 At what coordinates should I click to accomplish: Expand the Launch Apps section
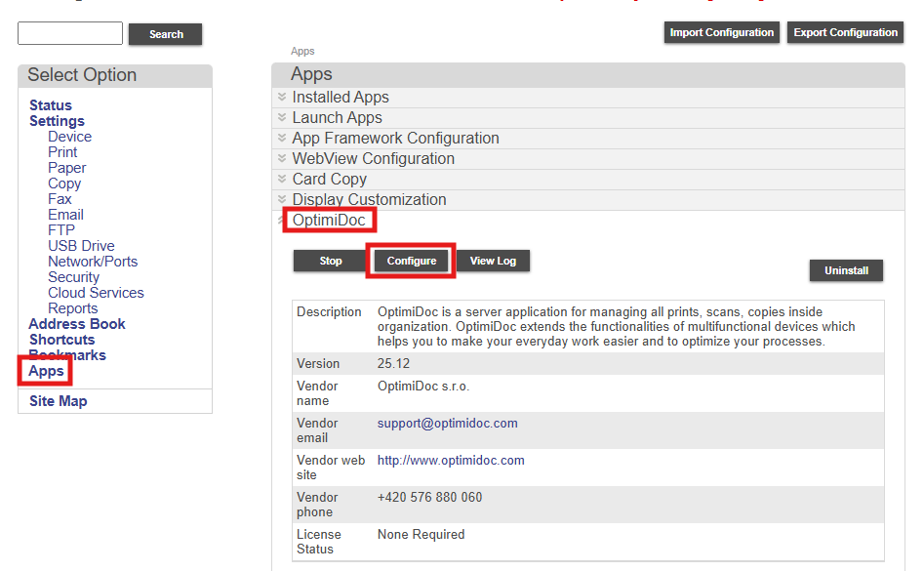pos(337,118)
